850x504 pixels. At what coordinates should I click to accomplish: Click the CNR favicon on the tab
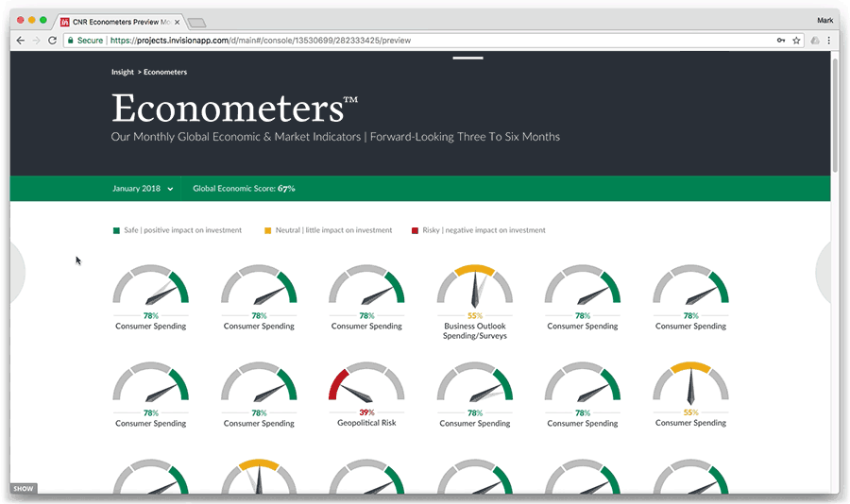click(64, 23)
